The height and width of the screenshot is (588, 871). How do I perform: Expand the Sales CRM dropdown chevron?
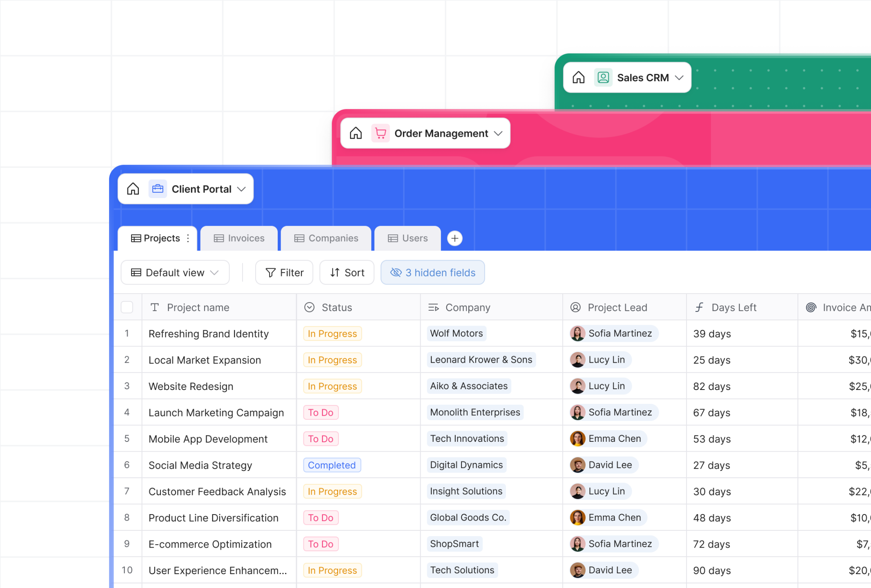click(679, 77)
